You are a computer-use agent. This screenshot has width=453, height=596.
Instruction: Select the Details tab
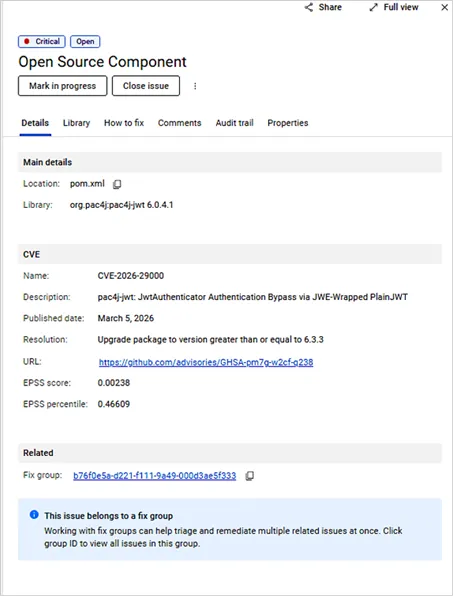[35, 123]
